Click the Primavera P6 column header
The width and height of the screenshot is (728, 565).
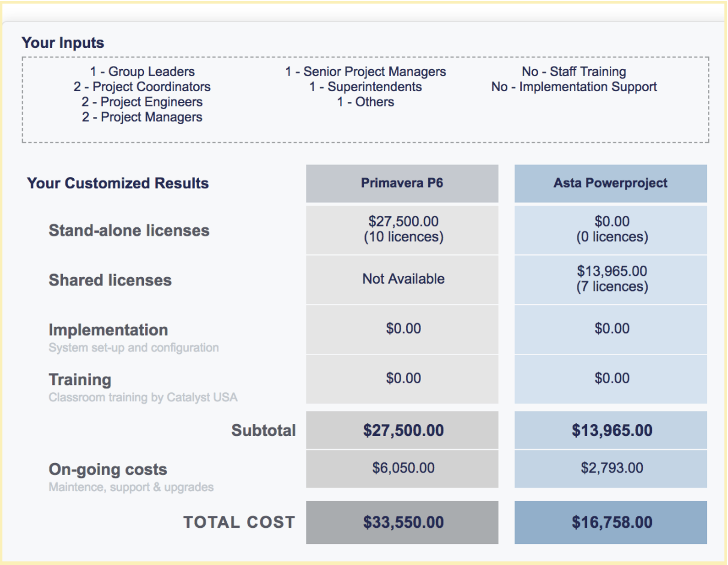pos(402,184)
